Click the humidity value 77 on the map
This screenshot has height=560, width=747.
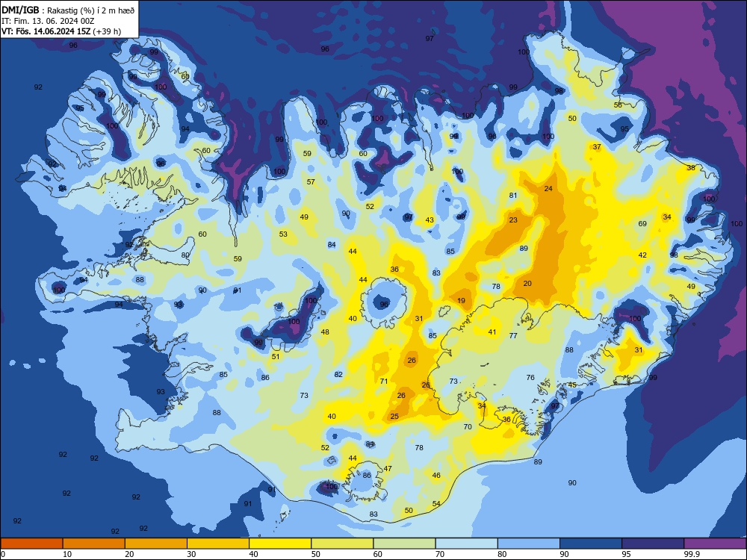point(513,336)
